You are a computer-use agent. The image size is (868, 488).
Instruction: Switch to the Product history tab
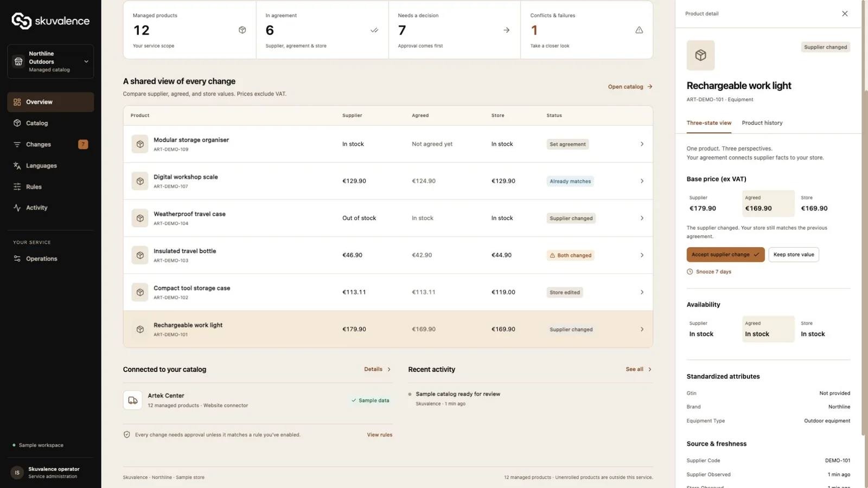[762, 123]
